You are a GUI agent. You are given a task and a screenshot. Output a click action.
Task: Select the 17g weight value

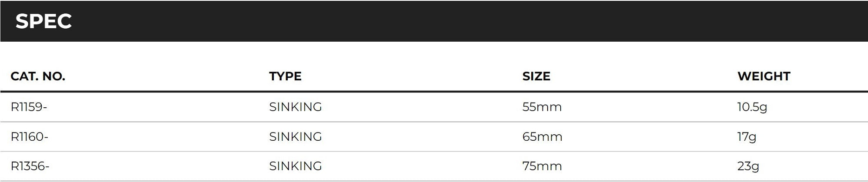[x=746, y=137]
